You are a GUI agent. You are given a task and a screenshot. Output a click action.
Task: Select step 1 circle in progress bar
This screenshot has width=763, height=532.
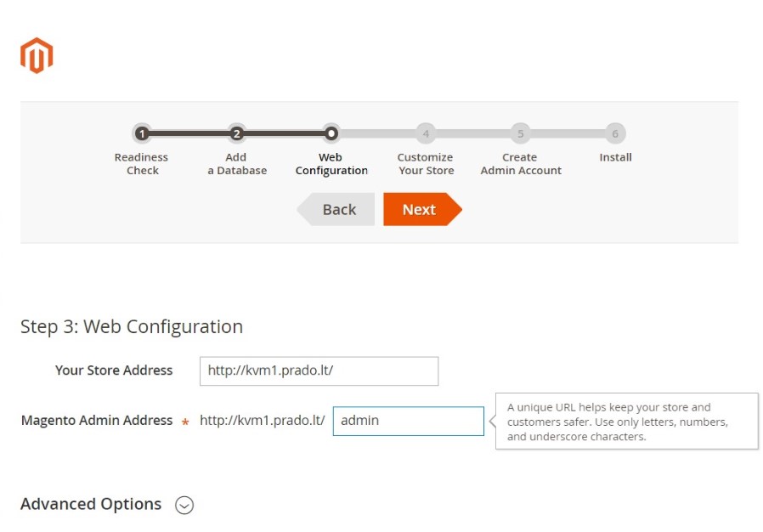tap(142, 133)
